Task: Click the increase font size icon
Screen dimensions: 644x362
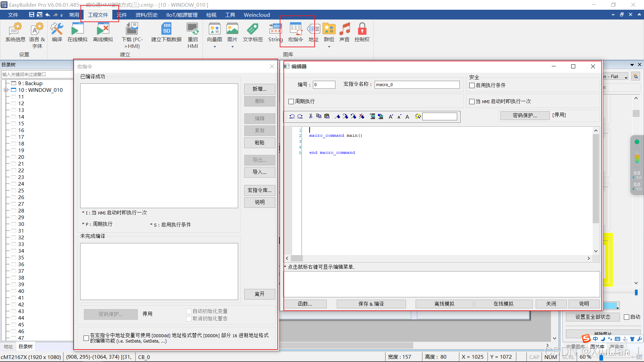Action: click(x=391, y=117)
